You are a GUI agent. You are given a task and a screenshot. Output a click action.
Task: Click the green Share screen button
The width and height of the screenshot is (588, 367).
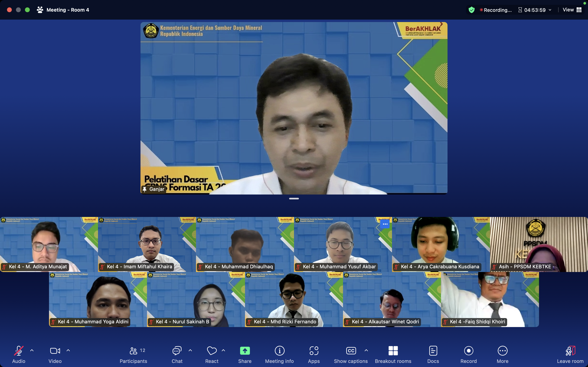pyautogui.click(x=245, y=351)
